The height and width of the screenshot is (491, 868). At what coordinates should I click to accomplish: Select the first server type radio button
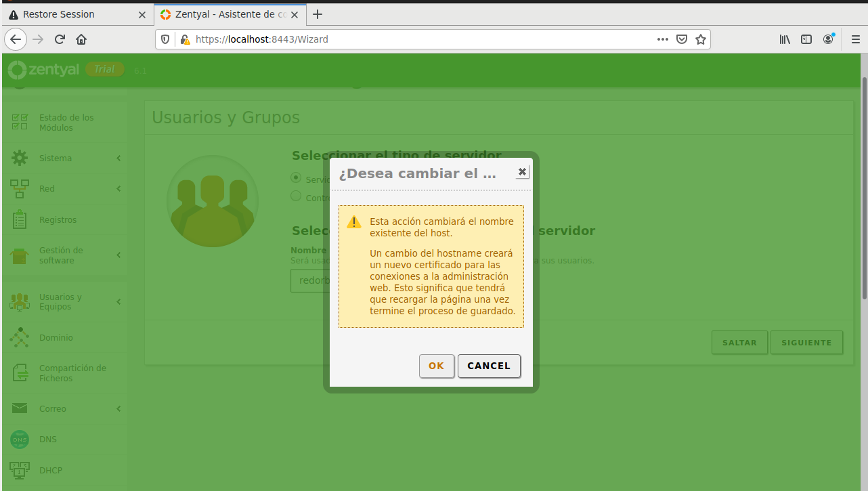point(296,177)
